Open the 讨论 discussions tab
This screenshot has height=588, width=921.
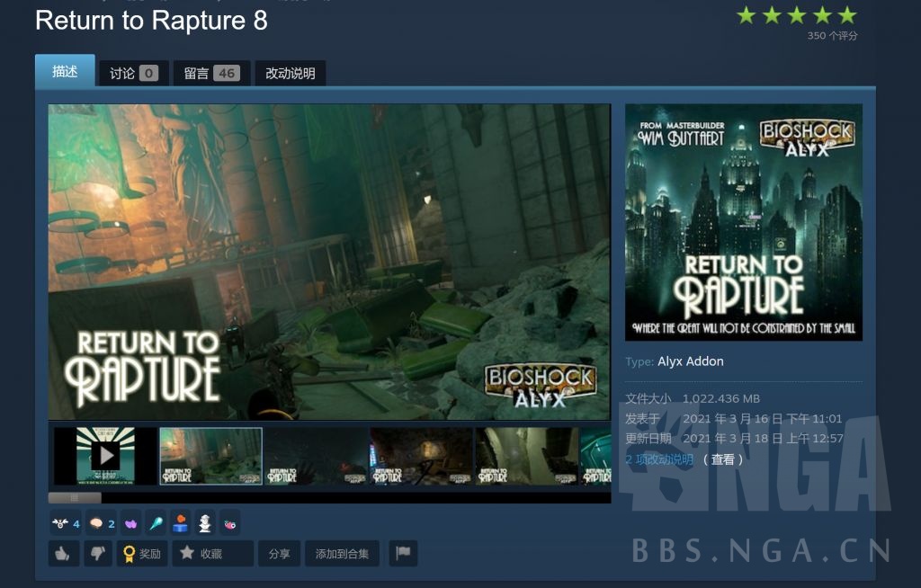click(x=133, y=74)
